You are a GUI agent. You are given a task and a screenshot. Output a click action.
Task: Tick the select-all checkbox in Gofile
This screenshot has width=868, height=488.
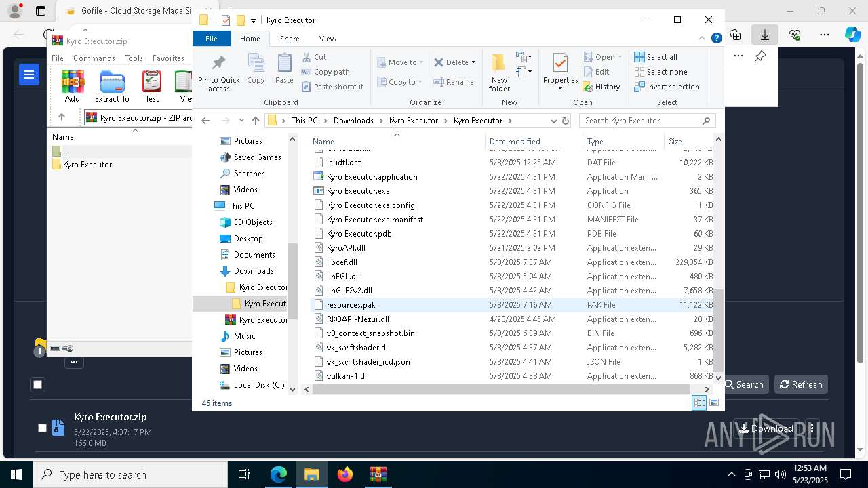click(38, 384)
